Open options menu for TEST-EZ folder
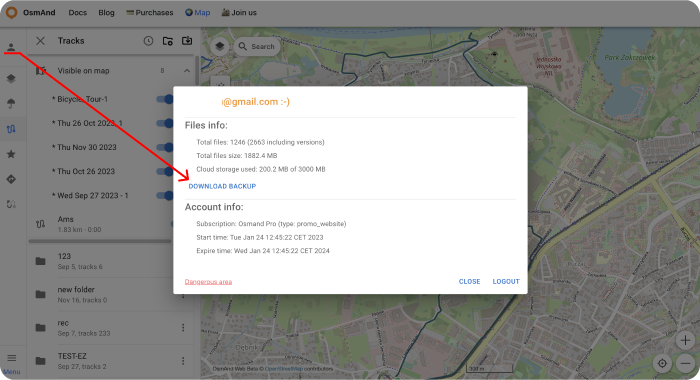The width and height of the screenshot is (700, 380). click(x=183, y=361)
